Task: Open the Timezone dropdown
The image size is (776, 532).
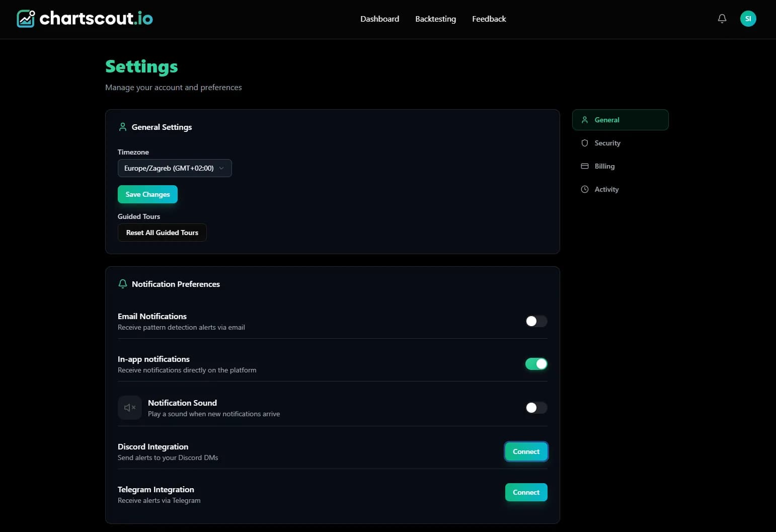Action: point(175,168)
